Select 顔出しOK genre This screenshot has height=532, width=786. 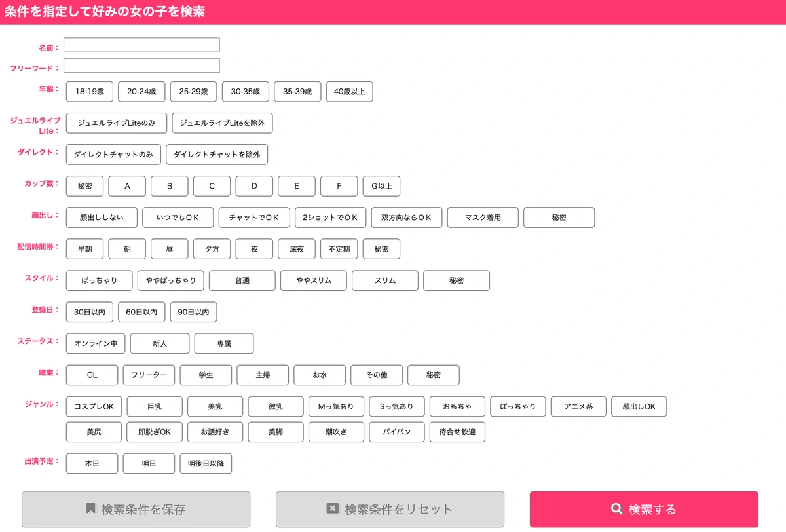639,406
